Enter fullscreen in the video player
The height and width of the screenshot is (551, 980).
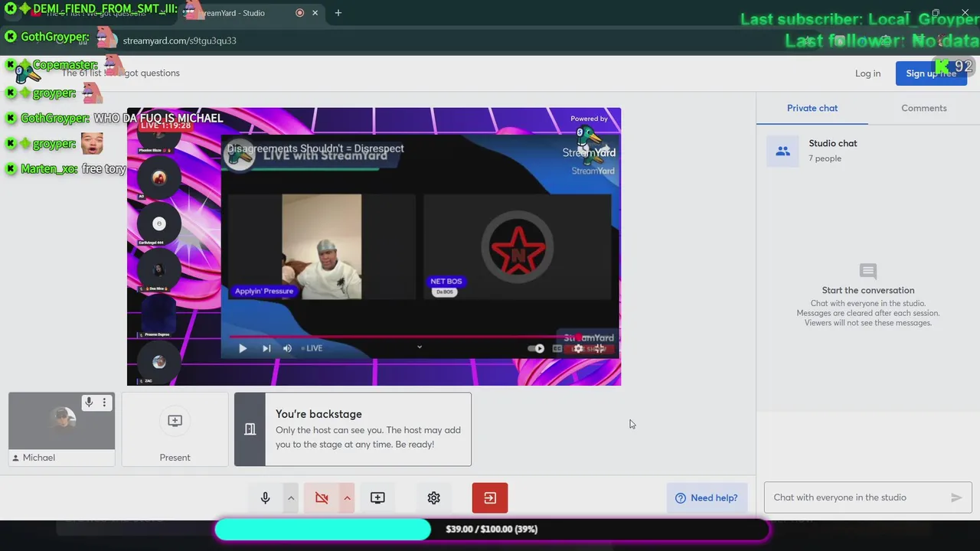click(600, 348)
